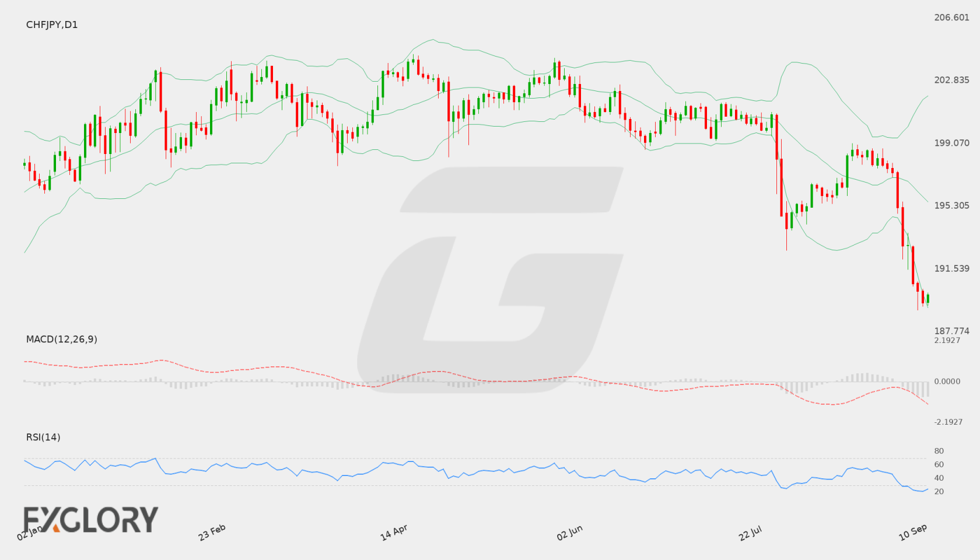The width and height of the screenshot is (980, 560).
Task: Click the 10 Sep date label
Action: click(913, 533)
